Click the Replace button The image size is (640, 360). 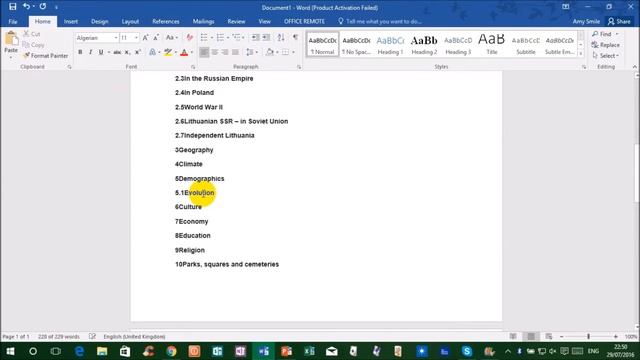[606, 45]
